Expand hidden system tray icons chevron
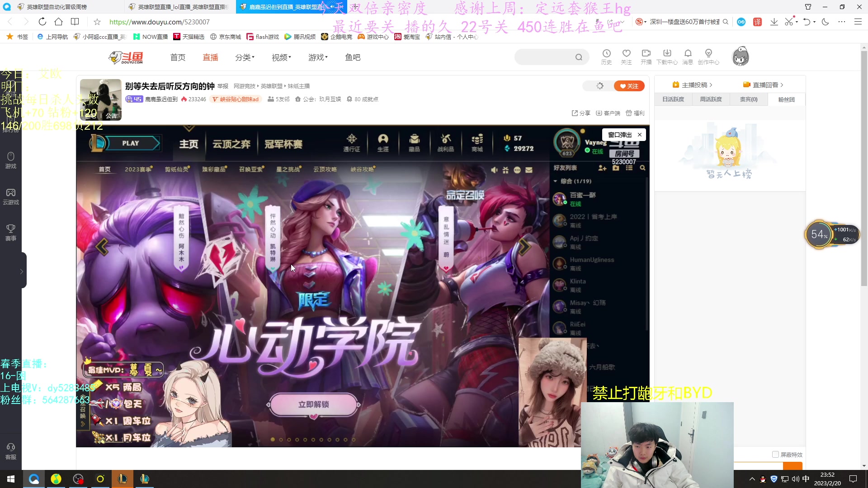The height and width of the screenshot is (488, 868). pyautogui.click(x=752, y=479)
